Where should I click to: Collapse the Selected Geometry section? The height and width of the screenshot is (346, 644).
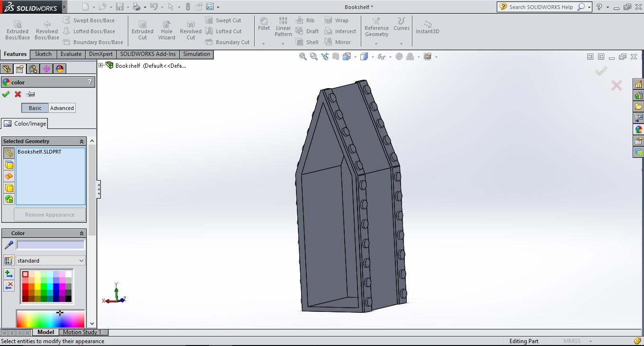click(81, 141)
